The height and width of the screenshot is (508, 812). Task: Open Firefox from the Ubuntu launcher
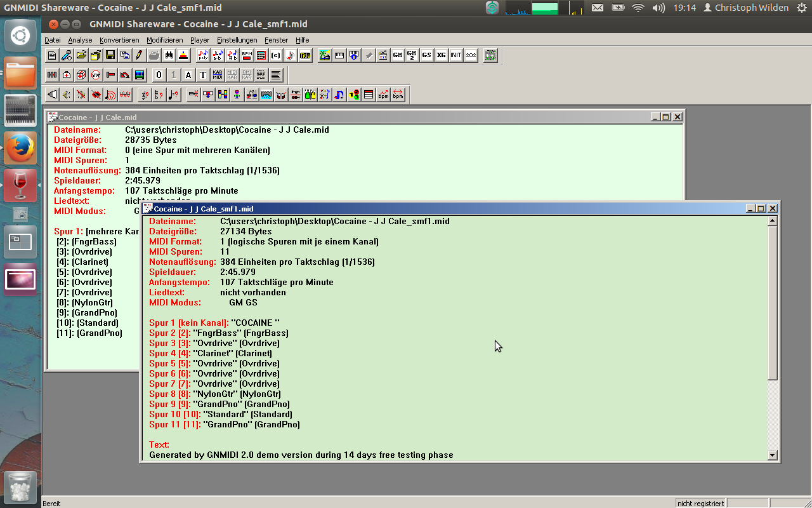tap(20, 149)
